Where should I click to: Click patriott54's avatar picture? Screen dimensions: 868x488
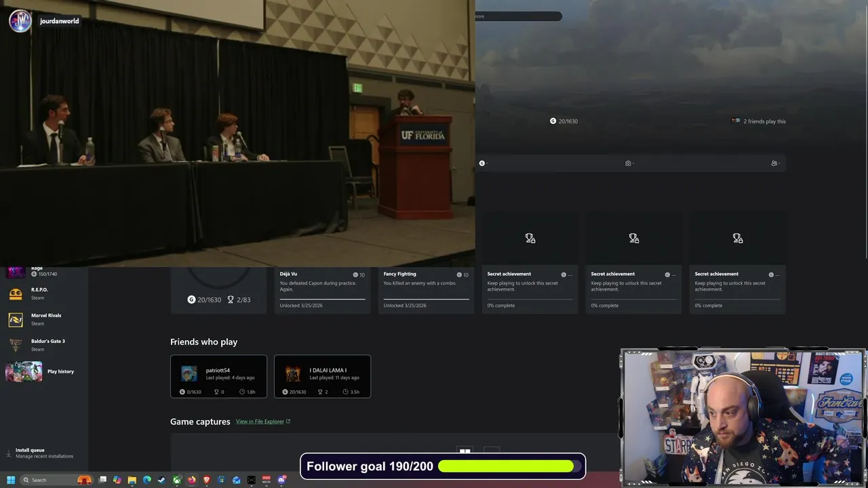(x=189, y=373)
